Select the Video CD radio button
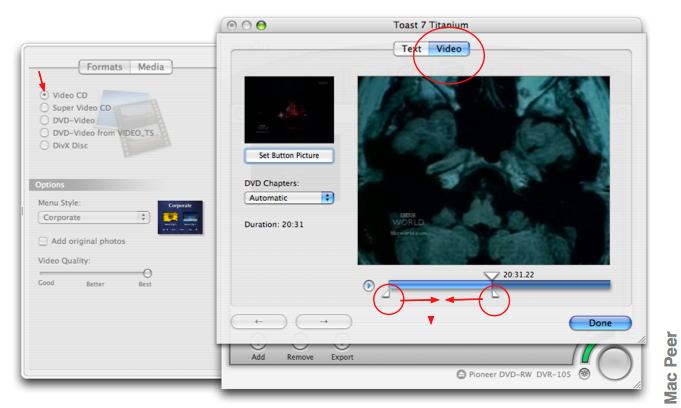This screenshot has height=408, width=681. coord(44,95)
